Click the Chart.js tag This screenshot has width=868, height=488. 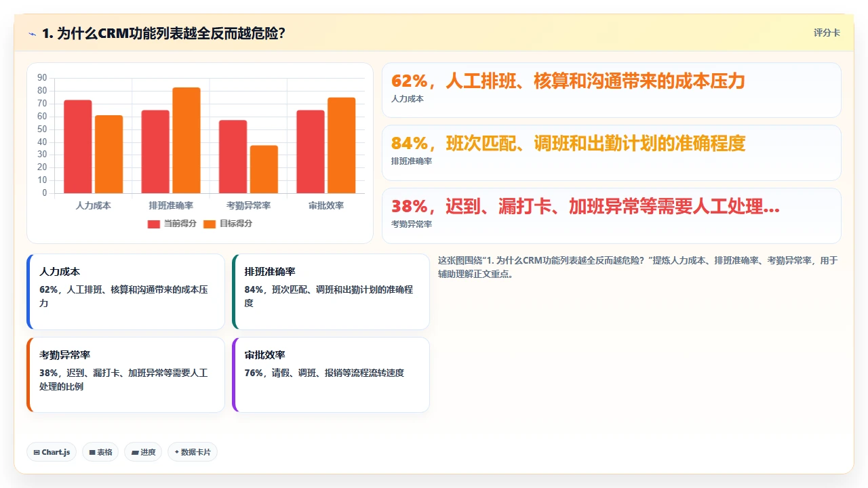point(52,452)
